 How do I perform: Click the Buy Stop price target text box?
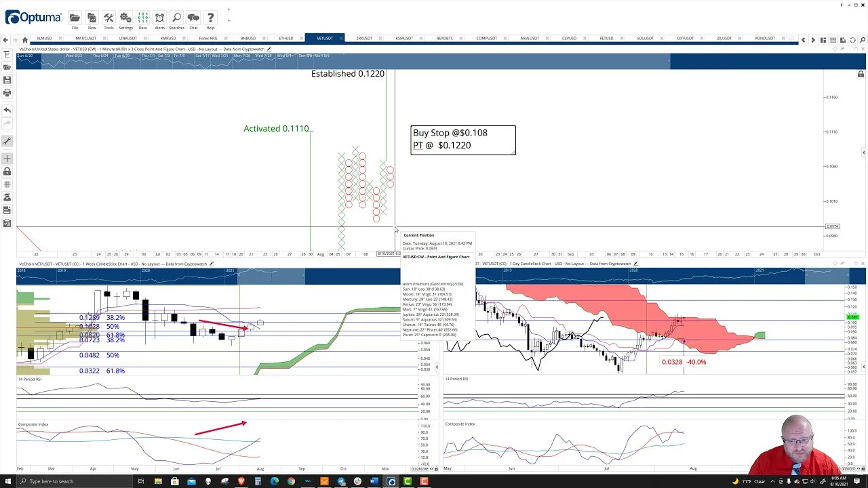[x=462, y=140]
